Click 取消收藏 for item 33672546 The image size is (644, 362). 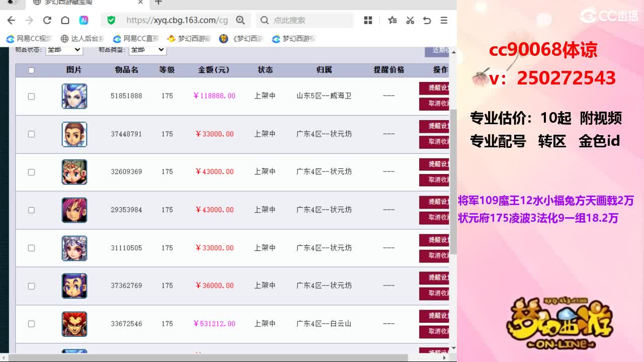(434, 331)
